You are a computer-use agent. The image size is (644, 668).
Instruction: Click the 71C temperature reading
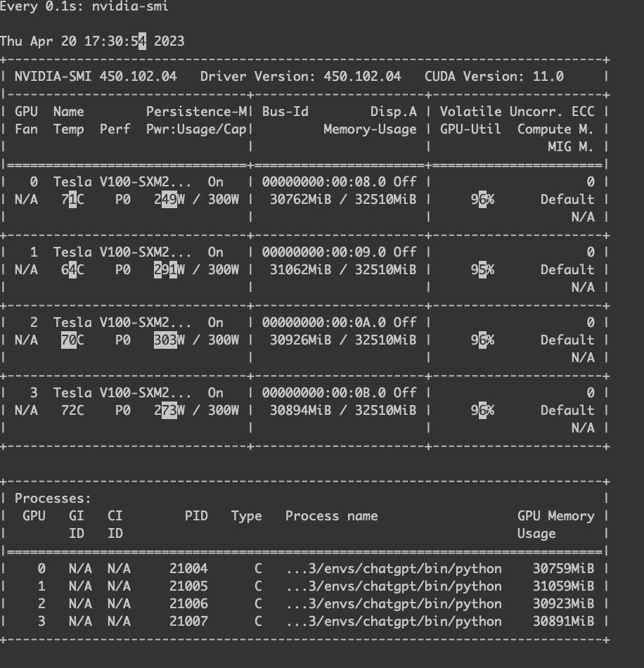[72, 200]
